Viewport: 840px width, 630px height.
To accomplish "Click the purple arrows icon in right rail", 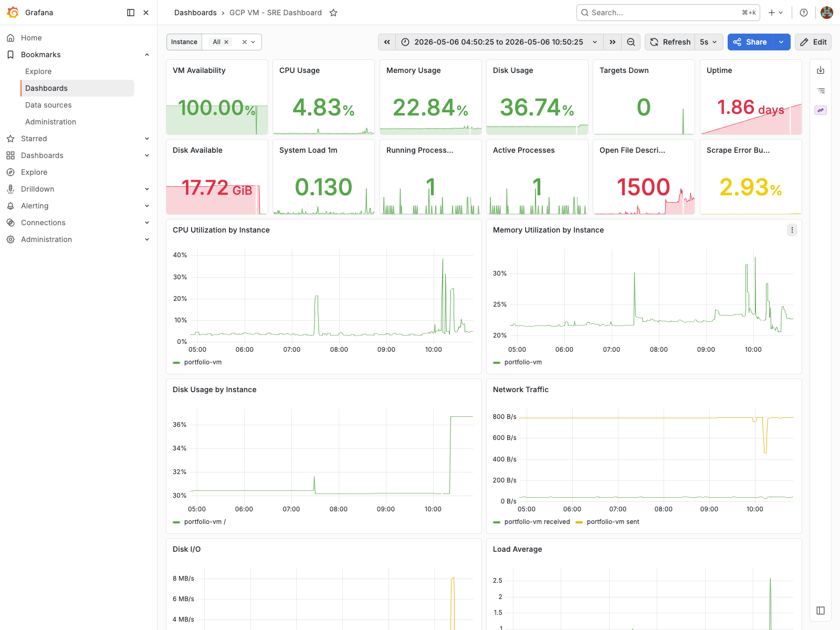I will tap(821, 110).
